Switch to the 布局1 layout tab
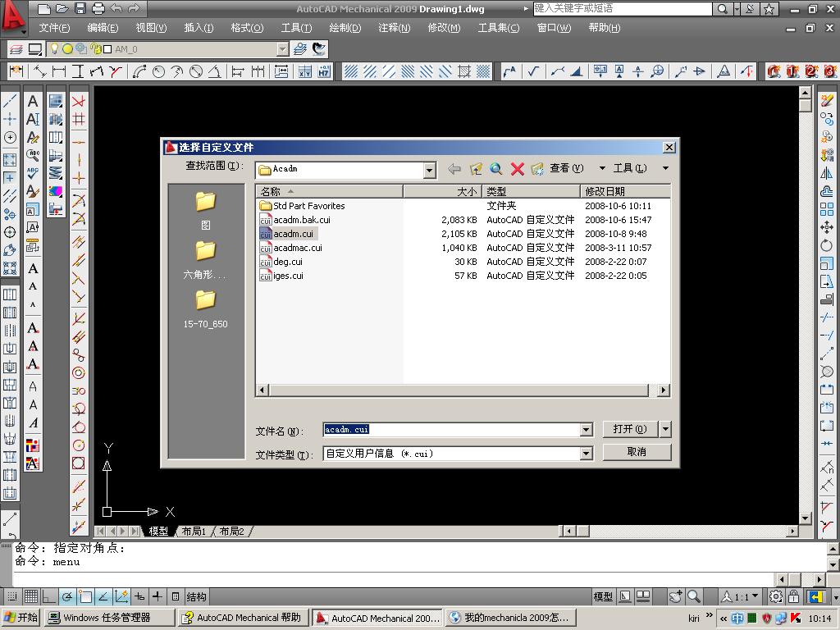The image size is (840, 630). pos(194,531)
